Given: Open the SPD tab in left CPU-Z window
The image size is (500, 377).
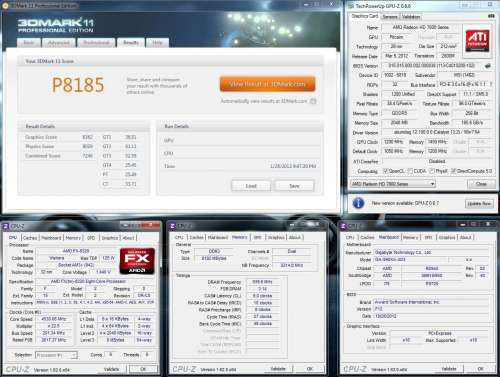Looking at the screenshot, I should 91,238.
